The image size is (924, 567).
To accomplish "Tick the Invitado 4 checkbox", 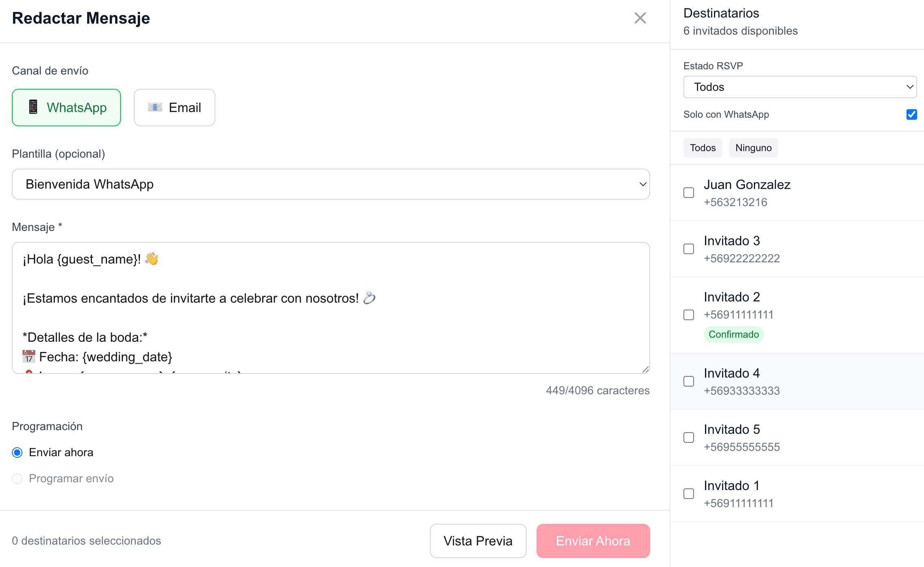I will click(689, 381).
